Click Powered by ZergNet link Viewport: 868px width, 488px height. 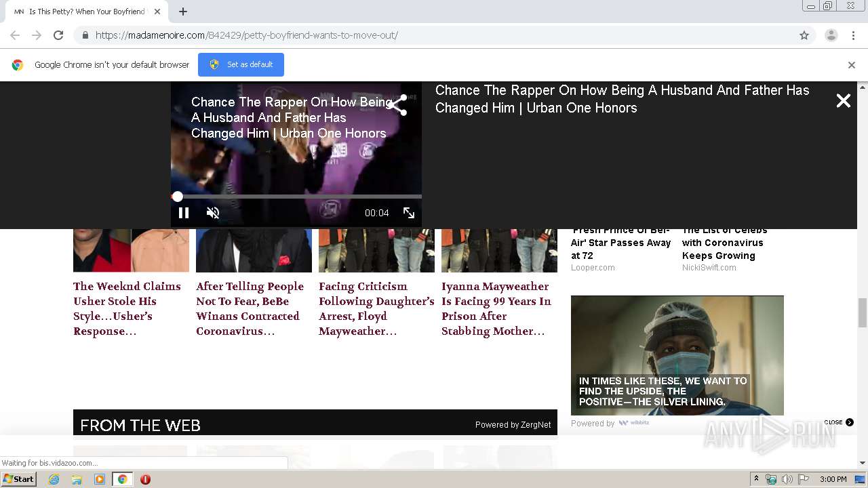(x=513, y=425)
